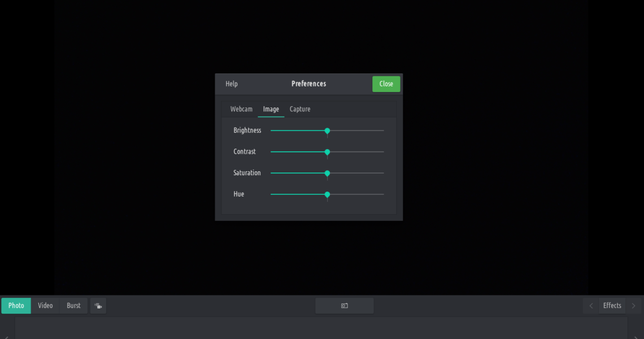Viewport: 644px width, 339px height.
Task: Switch to Video capture mode
Action: pos(45,306)
